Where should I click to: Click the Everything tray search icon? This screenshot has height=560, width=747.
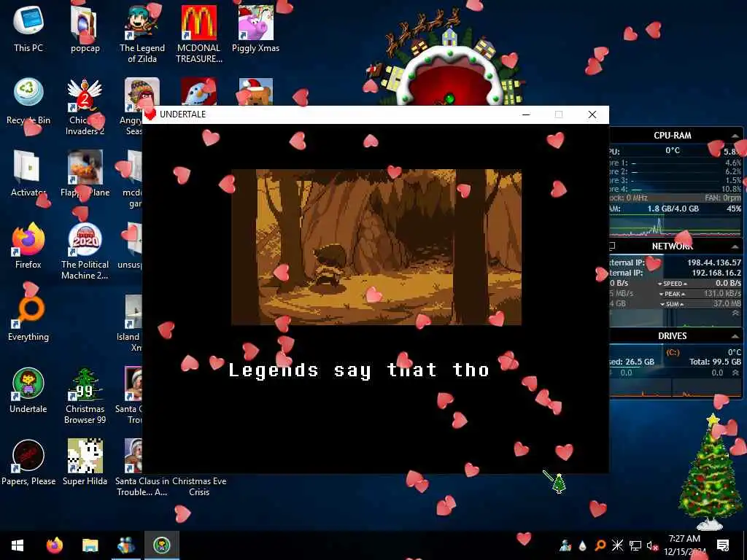click(x=600, y=545)
